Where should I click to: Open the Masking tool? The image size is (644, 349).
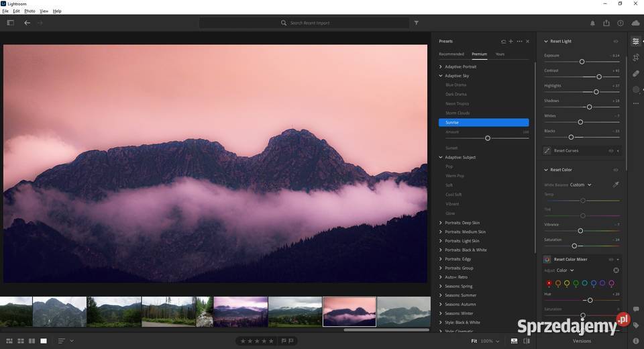(635, 89)
